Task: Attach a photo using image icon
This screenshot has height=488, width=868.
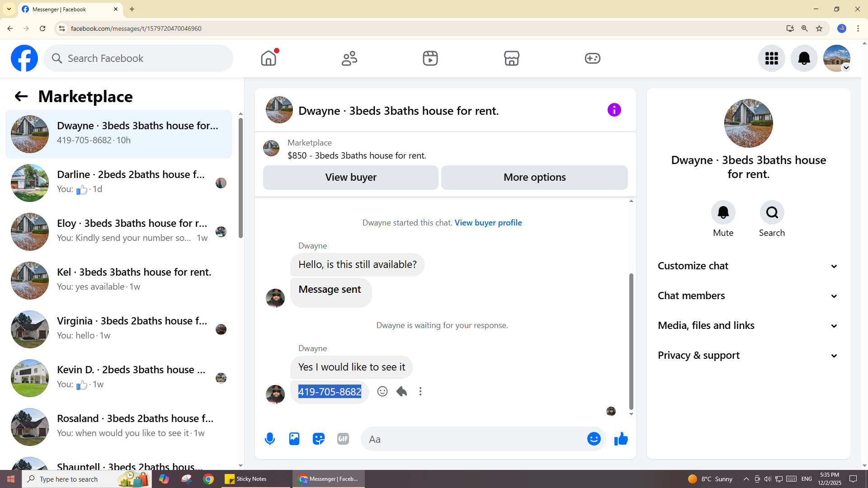Action: pos(294,439)
